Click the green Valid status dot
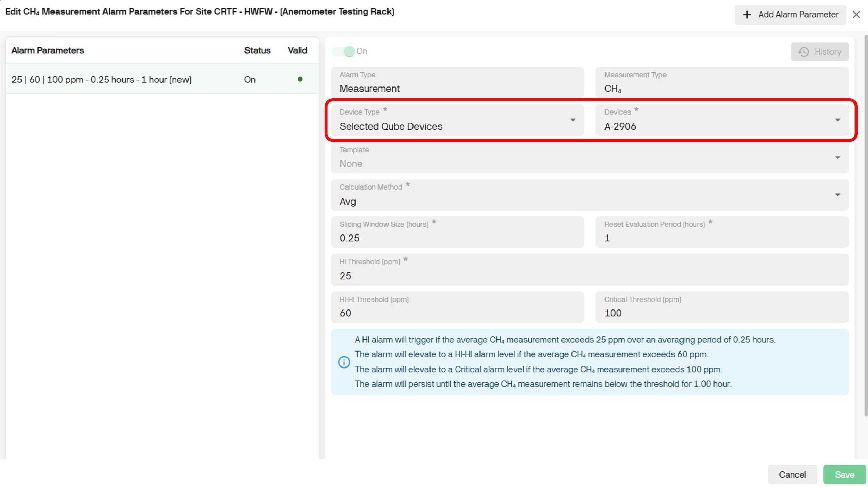This screenshot has height=487, width=868. coord(300,79)
